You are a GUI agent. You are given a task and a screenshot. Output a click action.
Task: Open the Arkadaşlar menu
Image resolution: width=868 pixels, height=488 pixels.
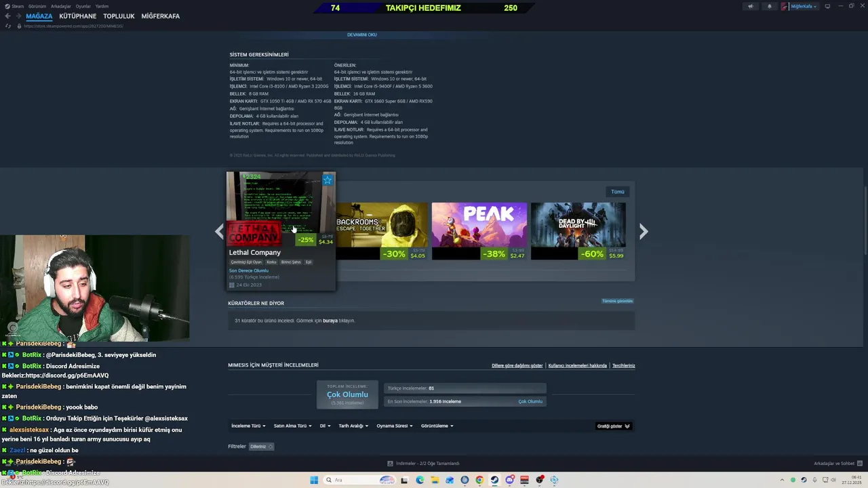[x=61, y=6]
